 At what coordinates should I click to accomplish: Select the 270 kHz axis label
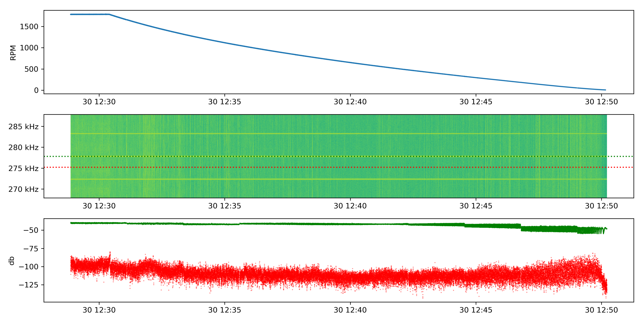[24, 190]
